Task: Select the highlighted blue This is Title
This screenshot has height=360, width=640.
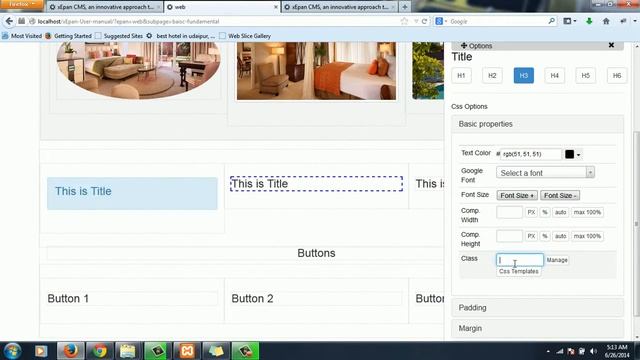Action: click(x=132, y=193)
